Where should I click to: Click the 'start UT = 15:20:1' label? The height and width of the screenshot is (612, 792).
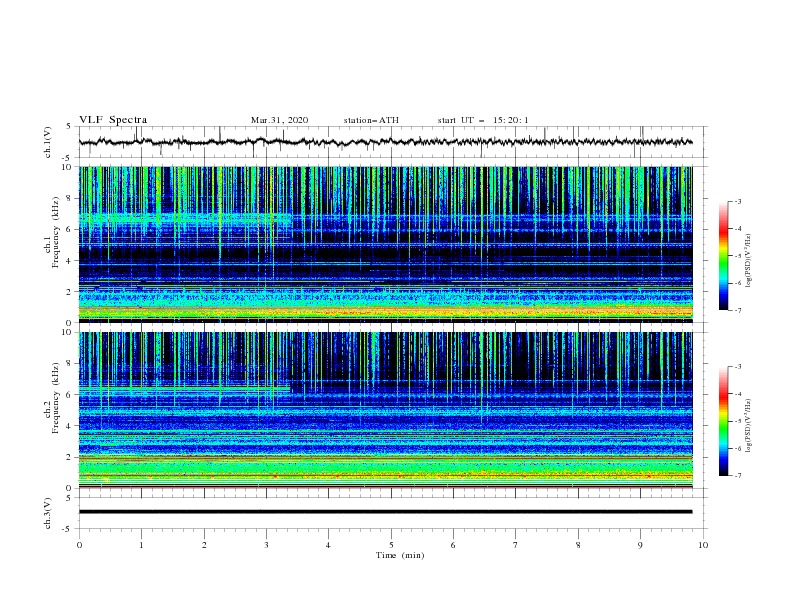[x=483, y=120]
